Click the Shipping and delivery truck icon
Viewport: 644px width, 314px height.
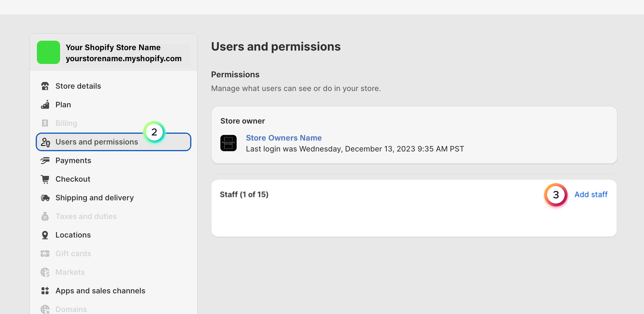(45, 198)
